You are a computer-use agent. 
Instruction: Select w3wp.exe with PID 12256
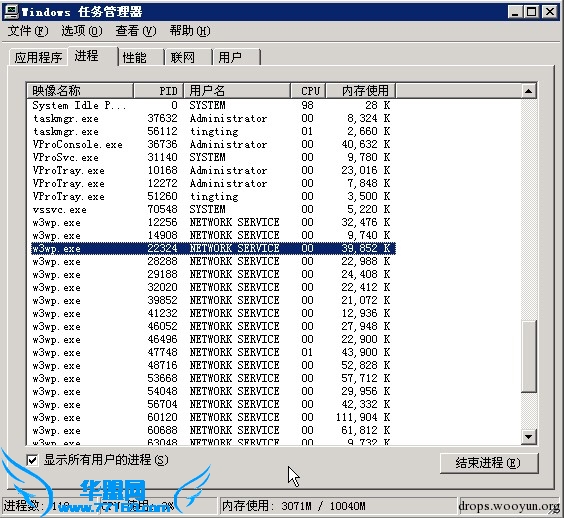pyautogui.click(x=213, y=222)
